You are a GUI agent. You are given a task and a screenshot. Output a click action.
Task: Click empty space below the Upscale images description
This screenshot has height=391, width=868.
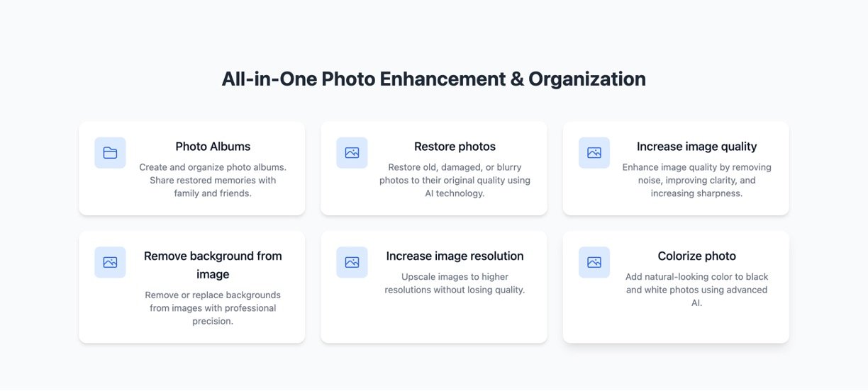(x=455, y=320)
